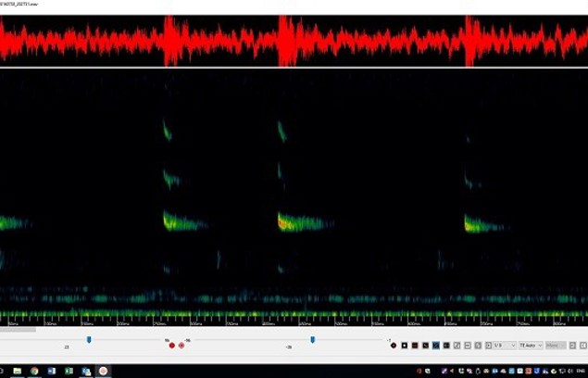588x378 pixels.
Task: Open Word from the Windows taskbar
Action: (52, 371)
